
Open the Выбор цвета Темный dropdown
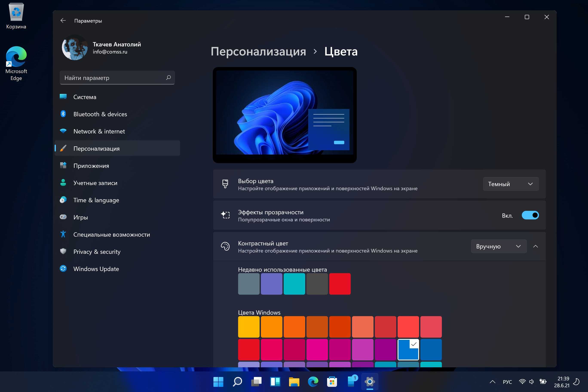(511, 184)
